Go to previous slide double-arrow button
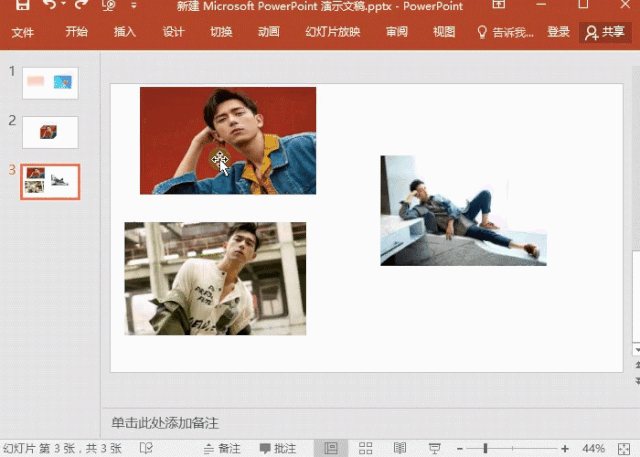 (637, 365)
